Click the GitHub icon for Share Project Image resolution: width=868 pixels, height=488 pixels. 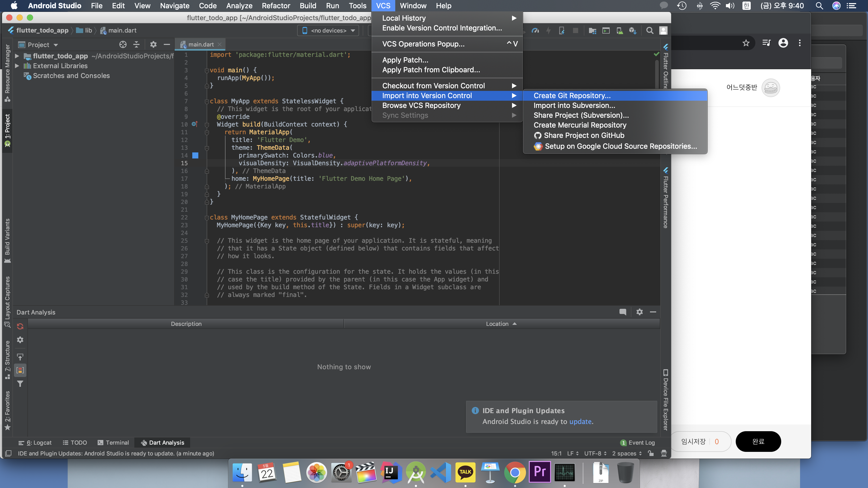(x=538, y=135)
